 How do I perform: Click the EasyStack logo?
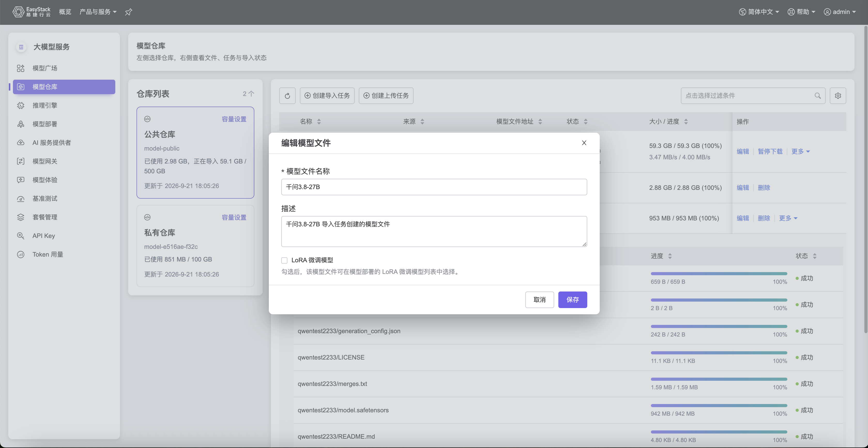click(31, 12)
